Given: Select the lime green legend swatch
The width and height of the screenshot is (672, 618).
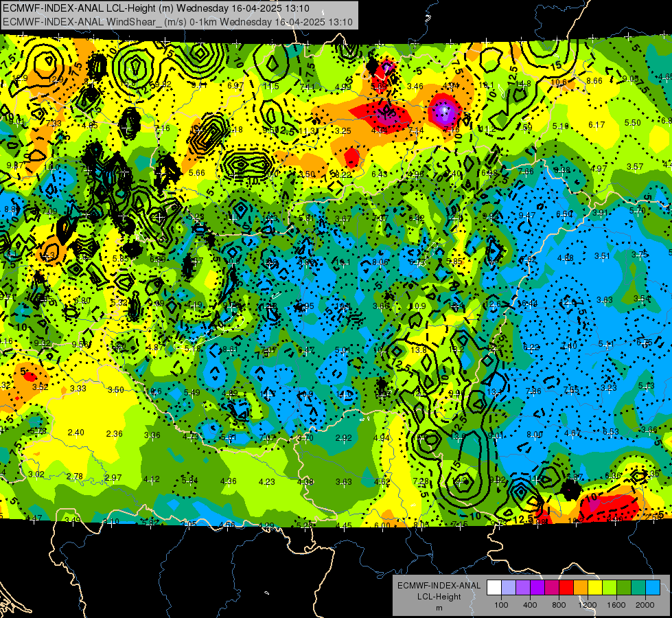Looking at the screenshot, I should 610,588.
